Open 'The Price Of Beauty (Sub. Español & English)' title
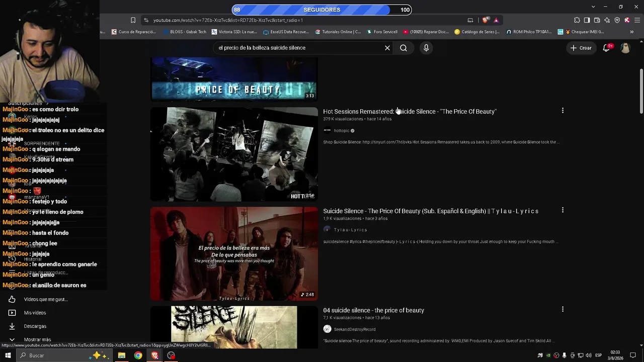 [x=431, y=211]
